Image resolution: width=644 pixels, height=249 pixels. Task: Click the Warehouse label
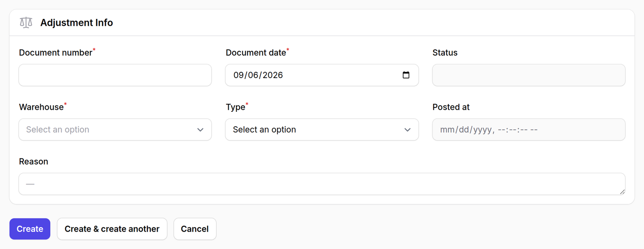41,107
